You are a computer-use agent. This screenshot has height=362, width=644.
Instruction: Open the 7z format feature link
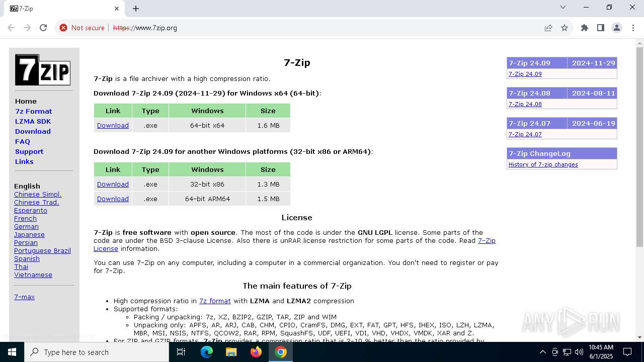coord(215,301)
